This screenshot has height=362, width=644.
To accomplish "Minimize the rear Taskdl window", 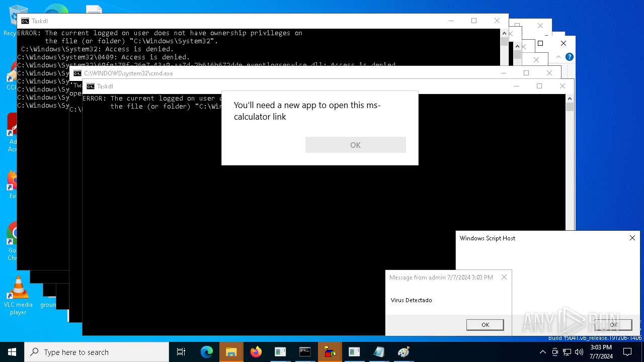I will tap(451, 21).
